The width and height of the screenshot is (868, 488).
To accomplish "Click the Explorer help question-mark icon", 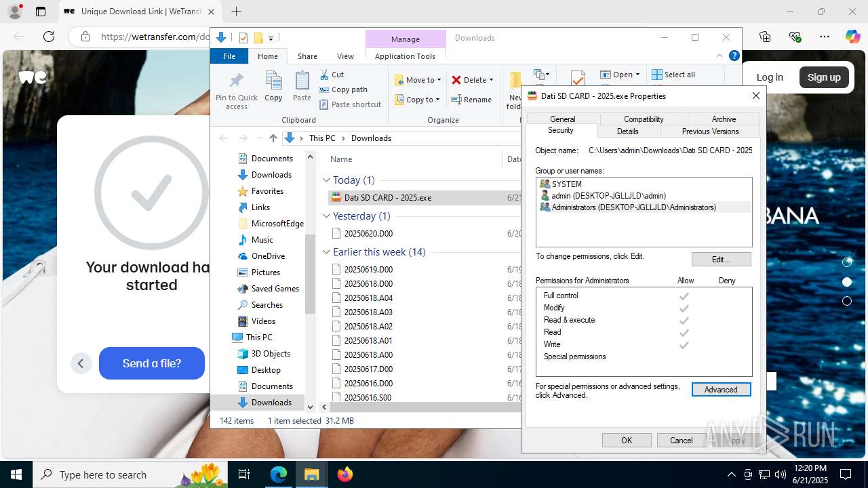I will tap(734, 56).
